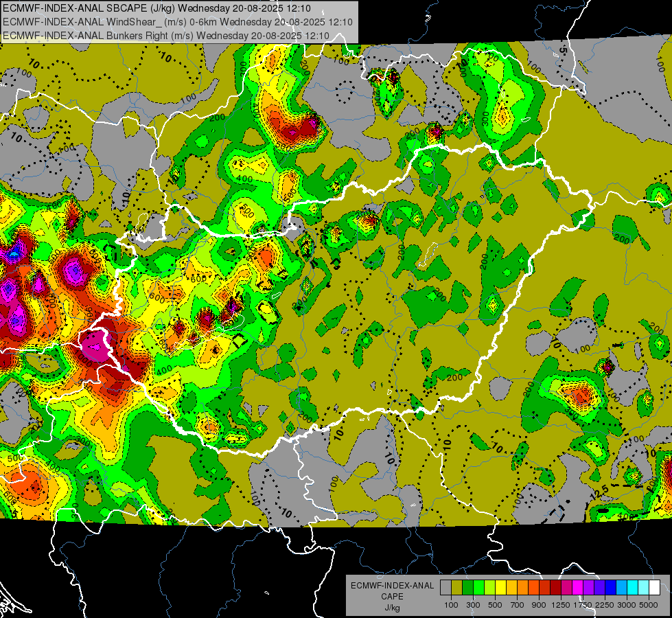Image resolution: width=672 pixels, height=618 pixels.
Task: Click the CAPE label in the legend
Action: pos(392,597)
